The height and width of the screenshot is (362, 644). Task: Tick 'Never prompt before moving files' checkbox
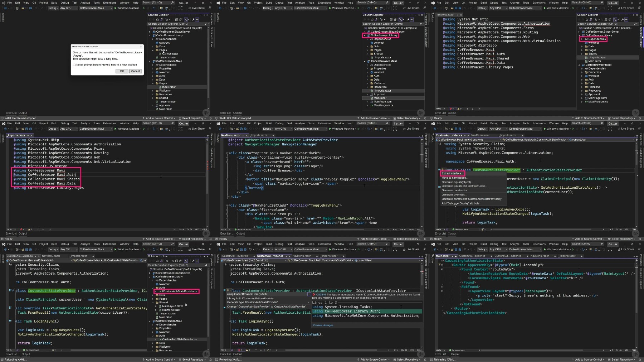[x=74, y=65]
